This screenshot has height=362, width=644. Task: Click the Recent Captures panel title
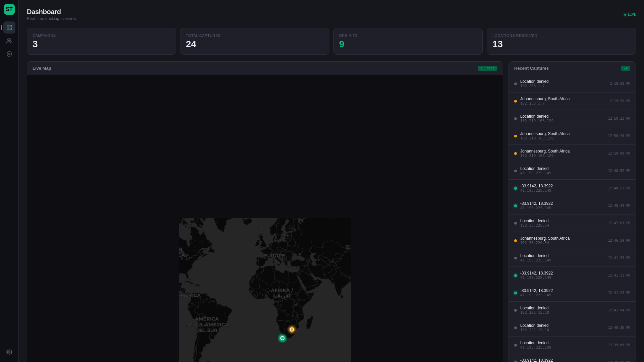pyautogui.click(x=531, y=68)
